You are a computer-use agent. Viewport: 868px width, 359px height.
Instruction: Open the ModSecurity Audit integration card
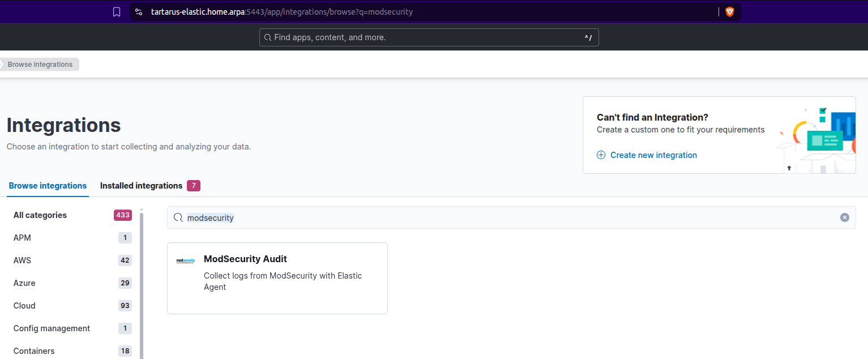pyautogui.click(x=277, y=278)
